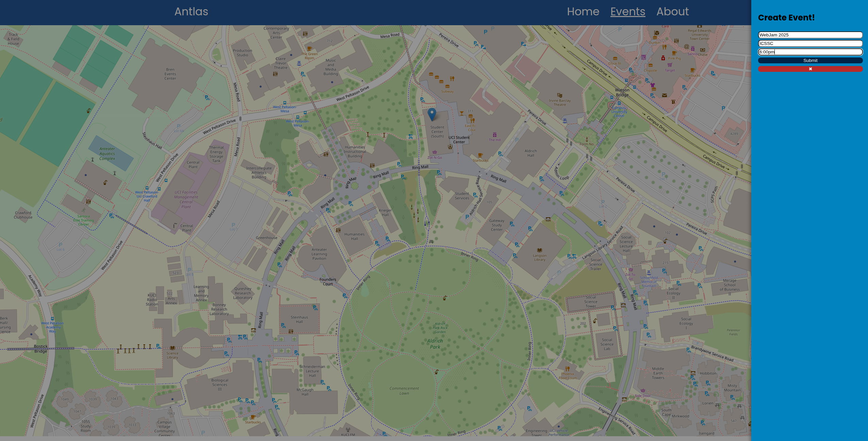Click the host field containing ICSSC
Image resolution: width=868 pixels, height=441 pixels.
point(810,43)
